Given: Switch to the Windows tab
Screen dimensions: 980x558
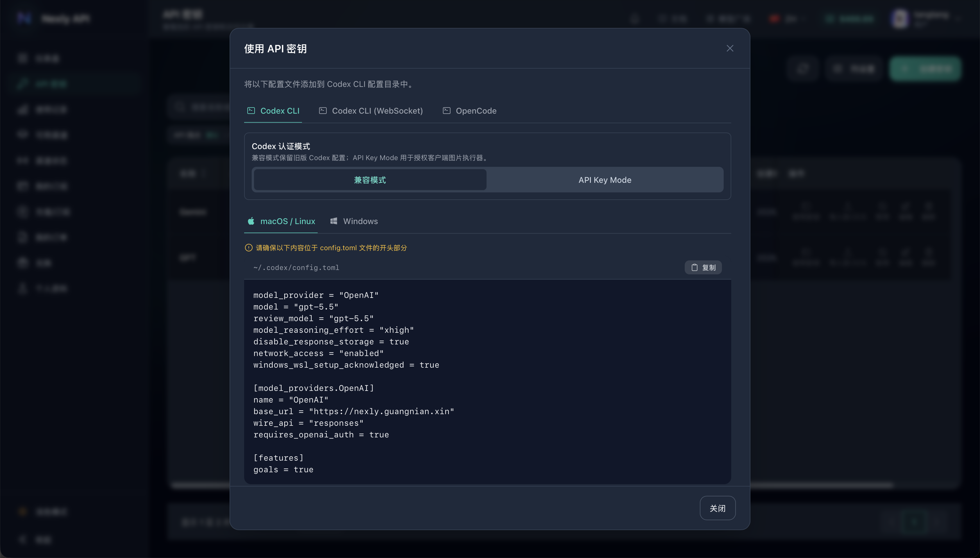Looking at the screenshot, I should coord(354,221).
